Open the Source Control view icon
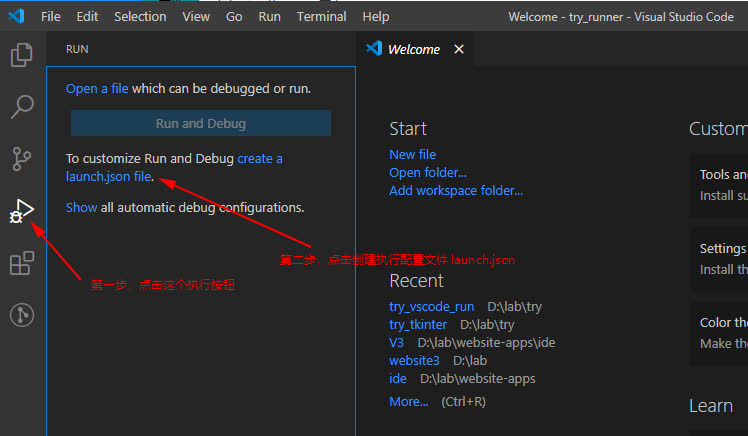This screenshot has height=436, width=748. click(x=21, y=158)
